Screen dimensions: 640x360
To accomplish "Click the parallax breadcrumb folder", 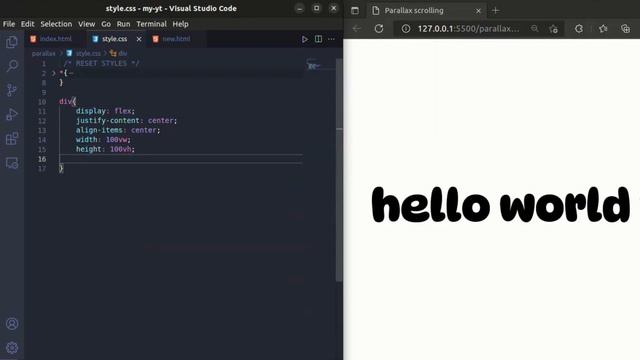I will click(43, 53).
